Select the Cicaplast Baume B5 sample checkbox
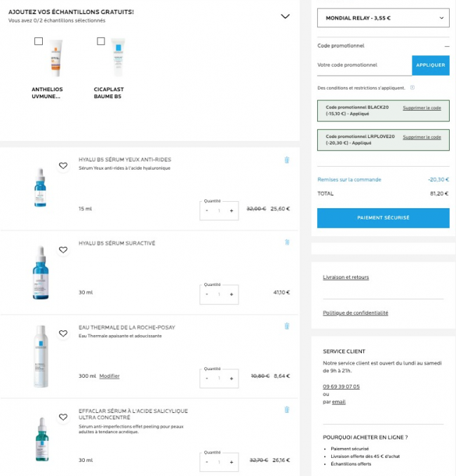 pyautogui.click(x=101, y=41)
